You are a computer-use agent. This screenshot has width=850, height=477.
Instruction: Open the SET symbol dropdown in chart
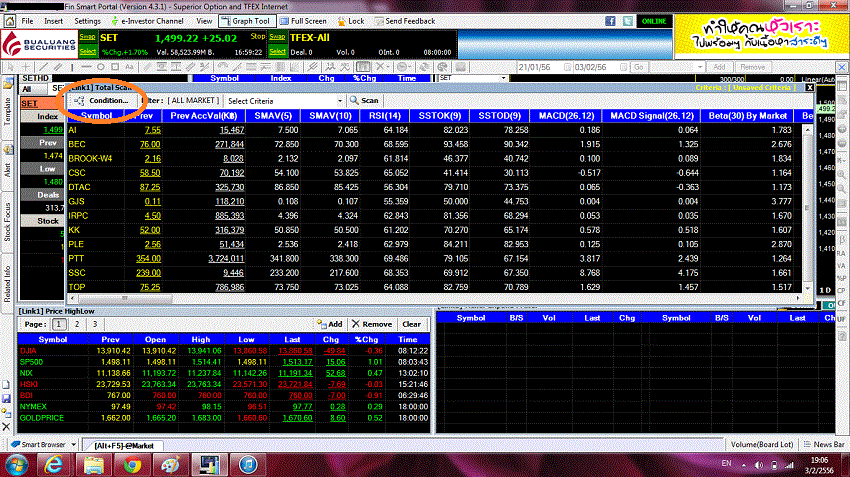pyautogui.click(x=504, y=78)
